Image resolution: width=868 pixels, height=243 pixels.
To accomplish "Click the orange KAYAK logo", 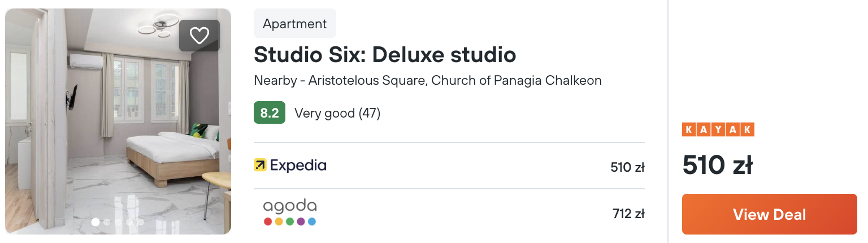I will [x=718, y=129].
